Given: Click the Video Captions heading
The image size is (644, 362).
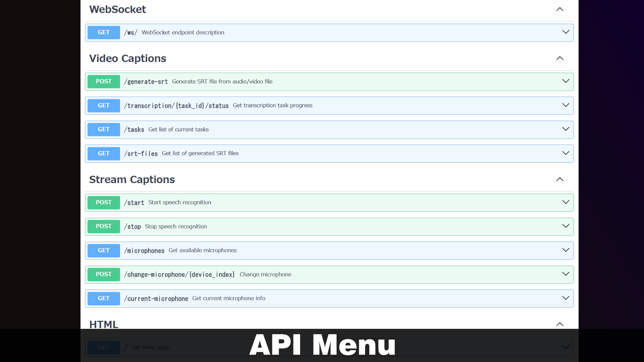Looking at the screenshot, I should pos(127,59).
